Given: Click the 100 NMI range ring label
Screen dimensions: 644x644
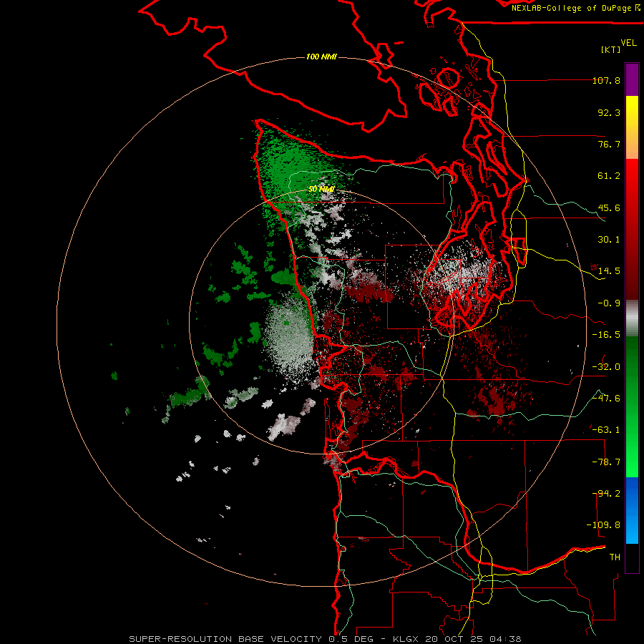Looking at the screenshot, I should tap(321, 57).
